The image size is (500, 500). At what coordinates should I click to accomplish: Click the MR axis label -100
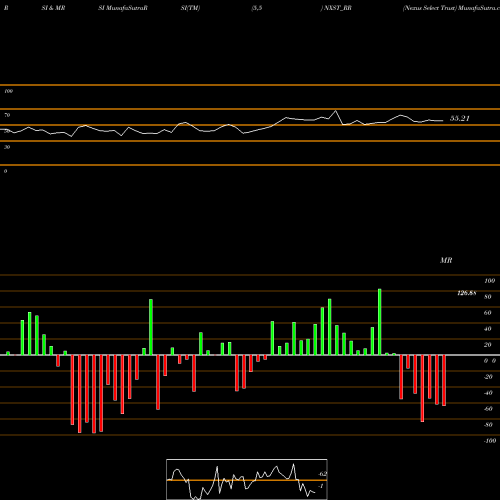click(x=490, y=441)
